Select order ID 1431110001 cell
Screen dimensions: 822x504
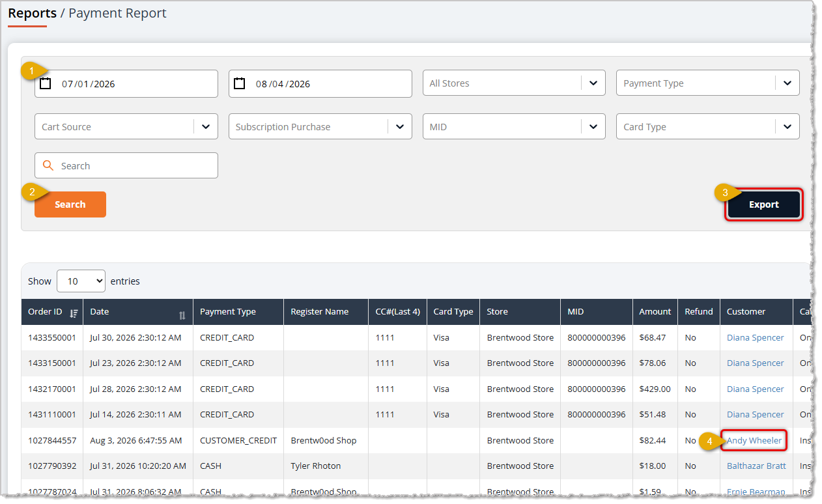click(x=52, y=414)
